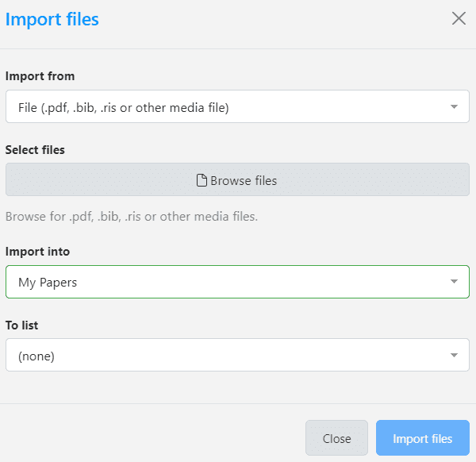Click the Browse files button

[237, 179]
